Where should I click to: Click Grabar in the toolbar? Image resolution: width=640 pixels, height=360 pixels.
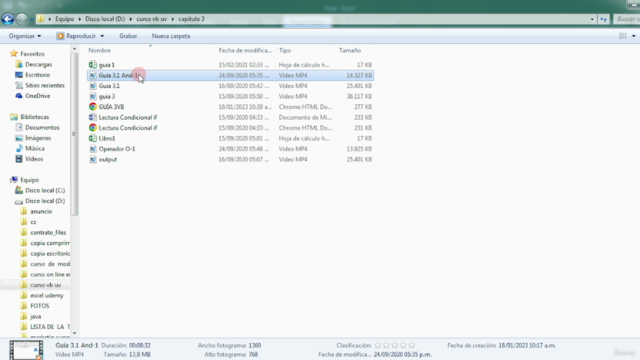click(128, 36)
